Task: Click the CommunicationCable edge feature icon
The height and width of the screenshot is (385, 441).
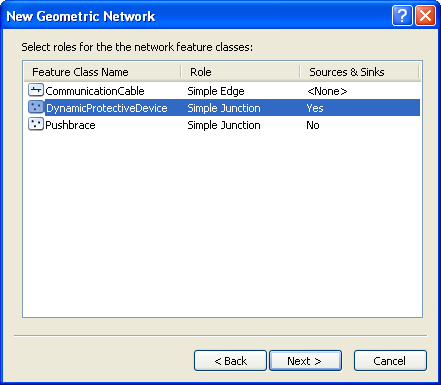Action: pos(36,90)
